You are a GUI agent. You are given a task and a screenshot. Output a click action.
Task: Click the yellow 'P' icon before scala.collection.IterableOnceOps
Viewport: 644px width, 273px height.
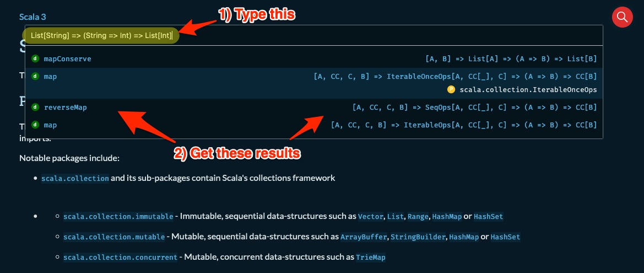coord(451,89)
